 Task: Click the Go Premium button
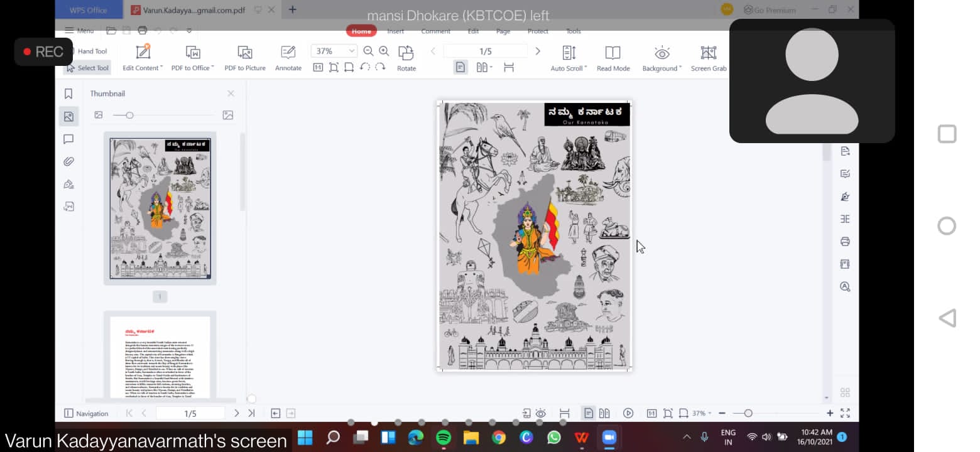770,10
